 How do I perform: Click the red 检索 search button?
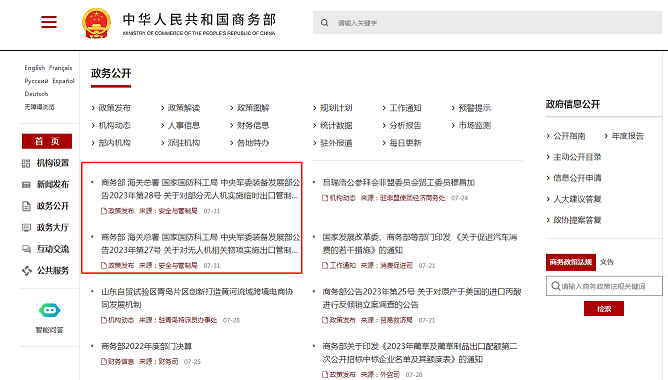pos(604,309)
